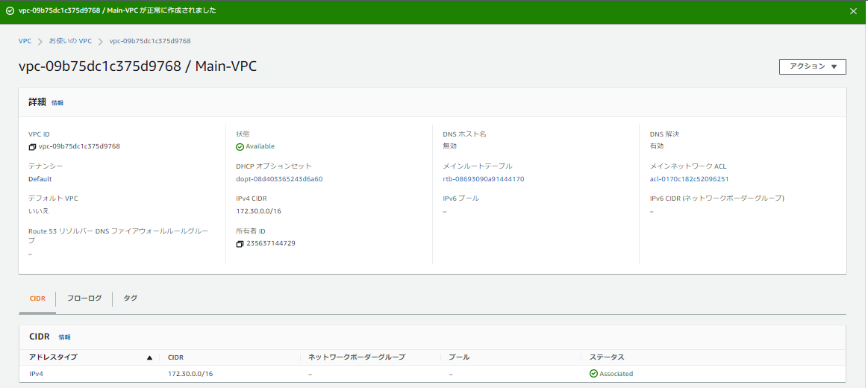Copy the owner ID 235637144729 icon
Screen dimensions: 868x388
tap(240, 244)
